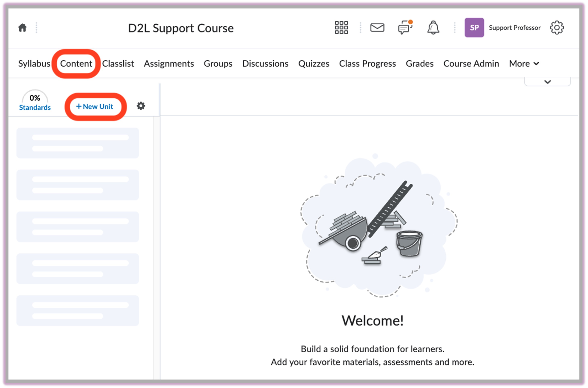Click the SP user avatar

tap(474, 27)
